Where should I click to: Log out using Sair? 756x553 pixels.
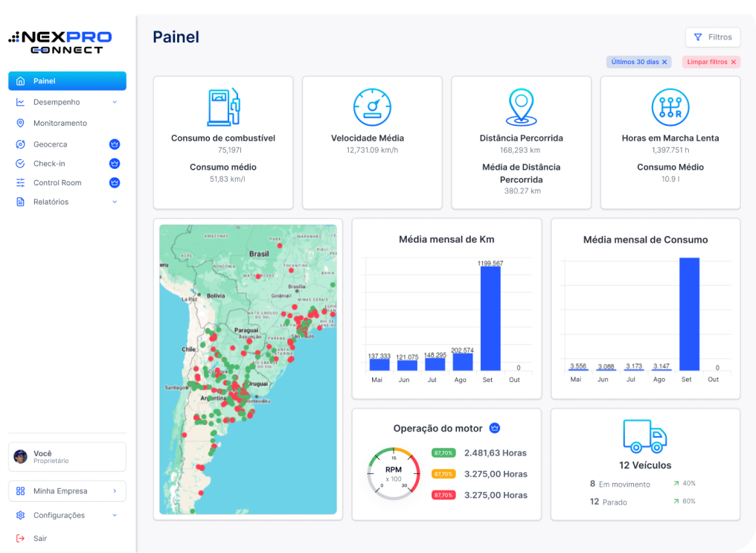(40, 538)
